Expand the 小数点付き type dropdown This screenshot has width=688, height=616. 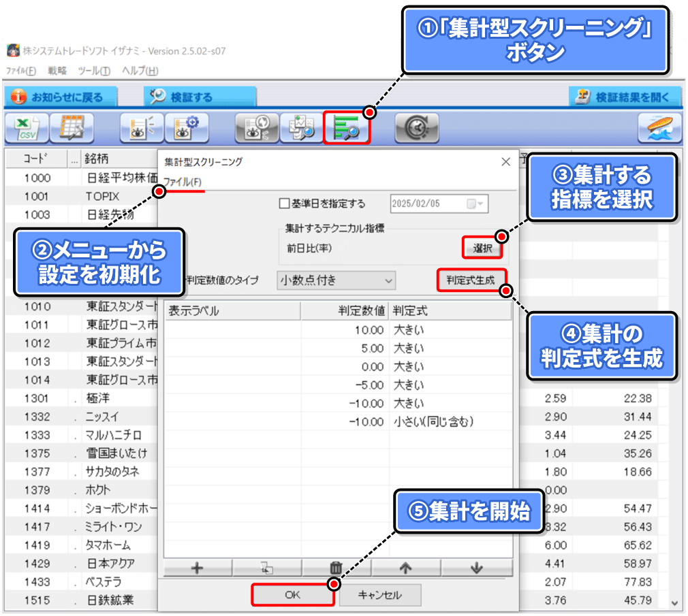coord(388,280)
